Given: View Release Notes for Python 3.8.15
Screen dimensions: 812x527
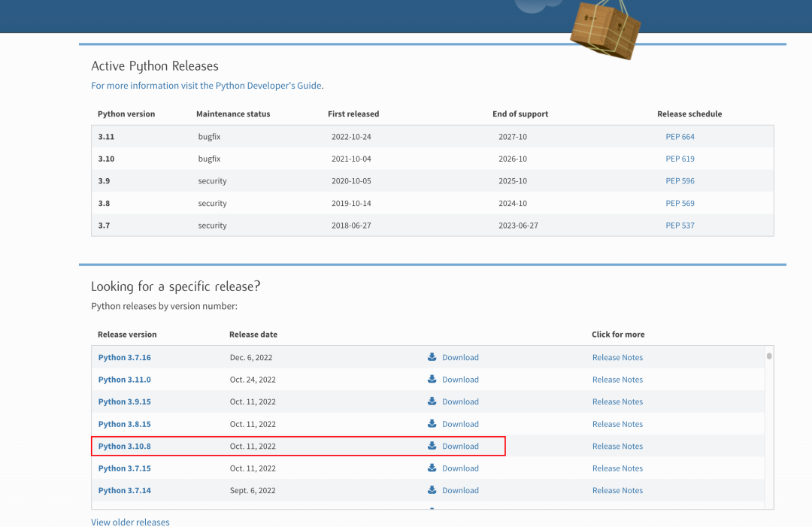Looking at the screenshot, I should click(x=617, y=424).
